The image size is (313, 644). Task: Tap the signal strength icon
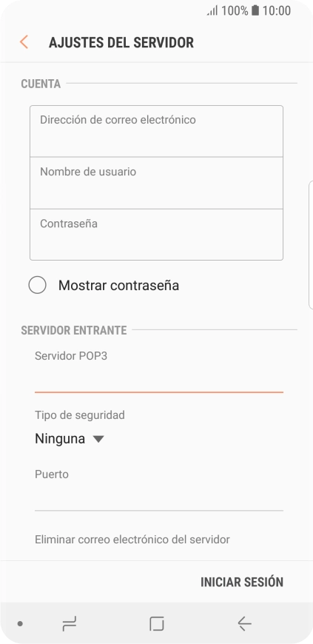coord(212,10)
